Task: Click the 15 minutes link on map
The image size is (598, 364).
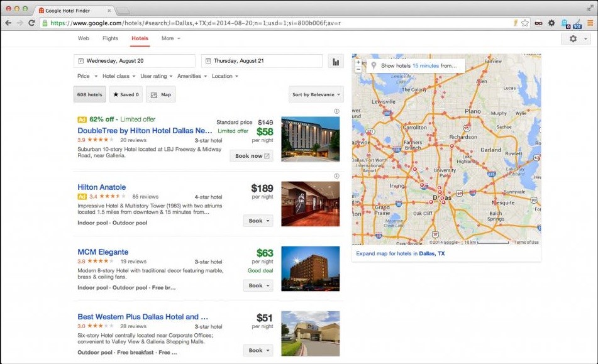Action: pos(426,65)
